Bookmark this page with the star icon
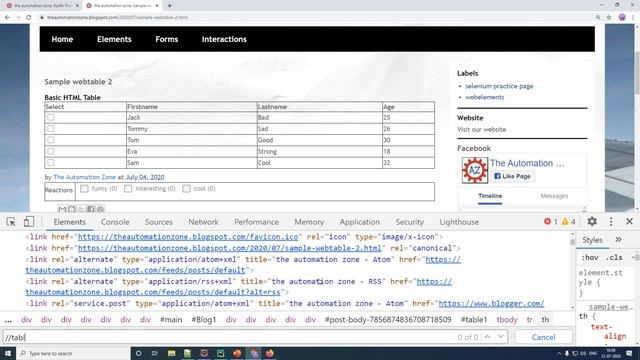 coord(609,18)
